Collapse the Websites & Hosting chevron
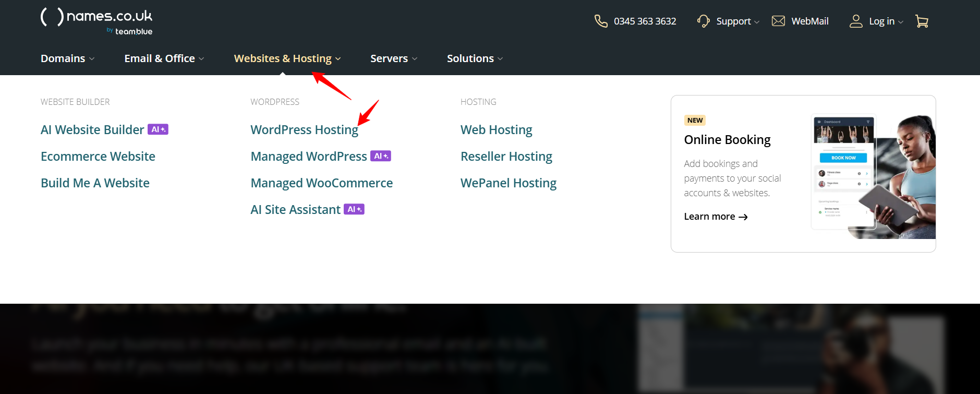The height and width of the screenshot is (394, 980). tap(338, 59)
